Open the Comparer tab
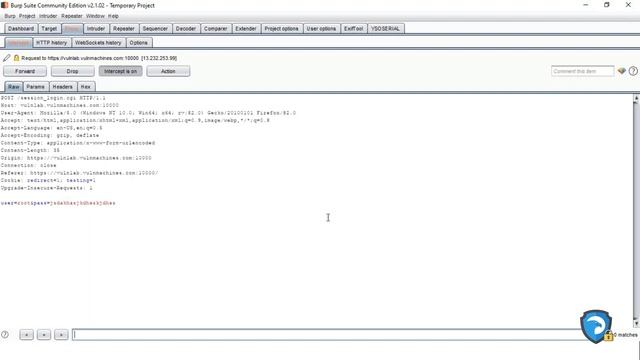 tap(216, 29)
